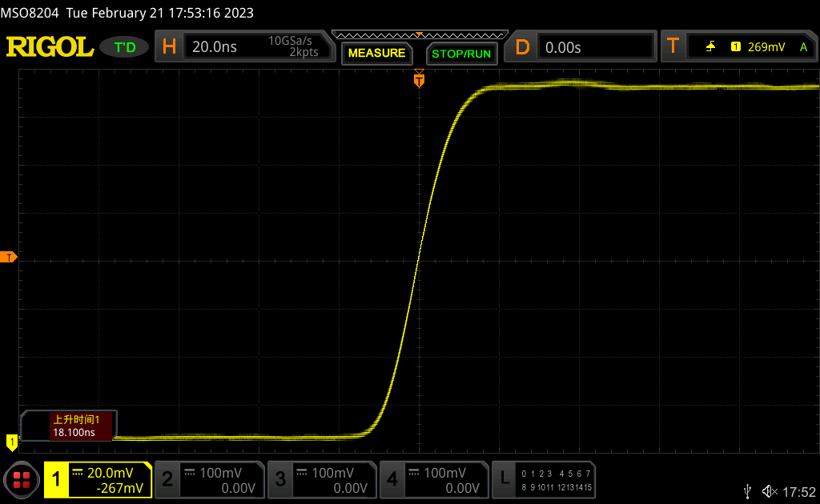Turn on channel 4
The height and width of the screenshot is (504, 820).
click(434, 479)
